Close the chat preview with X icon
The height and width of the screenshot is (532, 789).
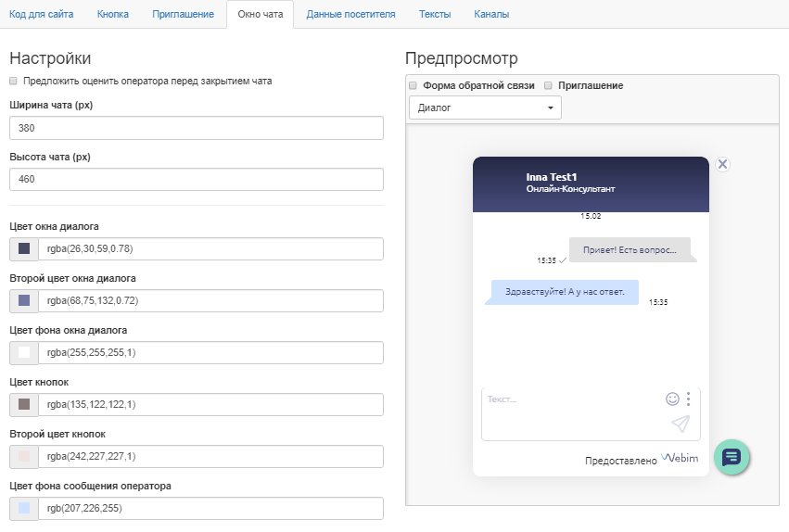(723, 164)
